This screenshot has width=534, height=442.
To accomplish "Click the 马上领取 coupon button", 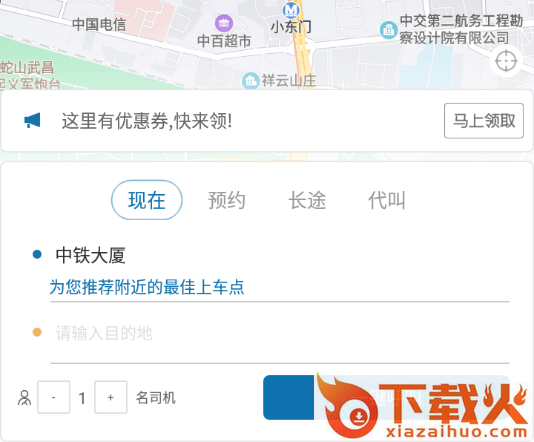I will 484,121.
